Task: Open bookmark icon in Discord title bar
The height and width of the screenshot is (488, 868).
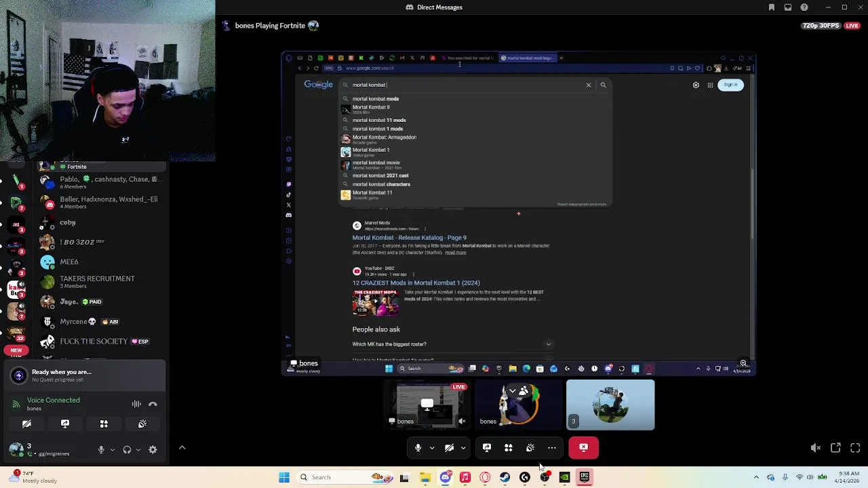Action: [x=772, y=7]
